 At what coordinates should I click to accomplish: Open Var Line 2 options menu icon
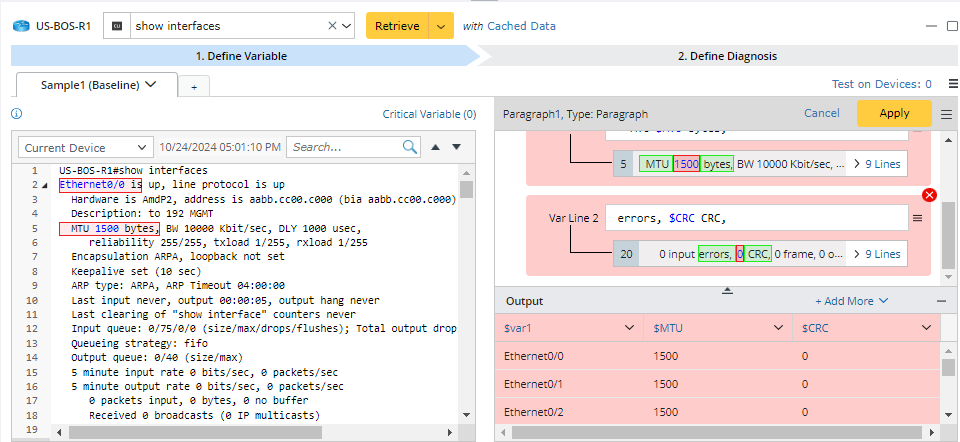pyautogui.click(x=916, y=218)
